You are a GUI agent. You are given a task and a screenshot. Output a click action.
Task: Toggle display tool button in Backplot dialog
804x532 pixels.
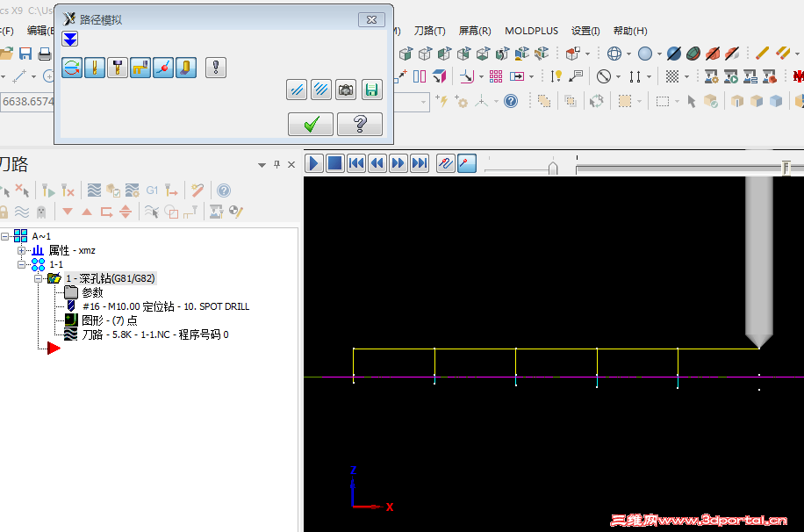(95, 68)
